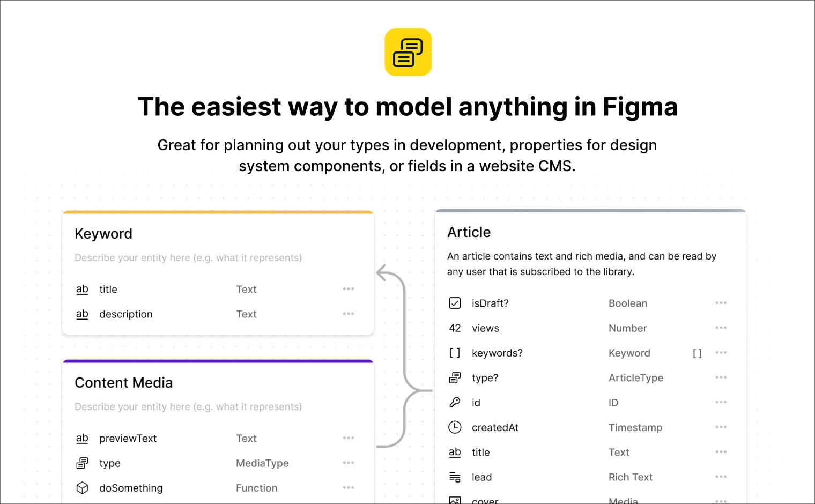Click the cube icon beside doSomething

point(82,487)
